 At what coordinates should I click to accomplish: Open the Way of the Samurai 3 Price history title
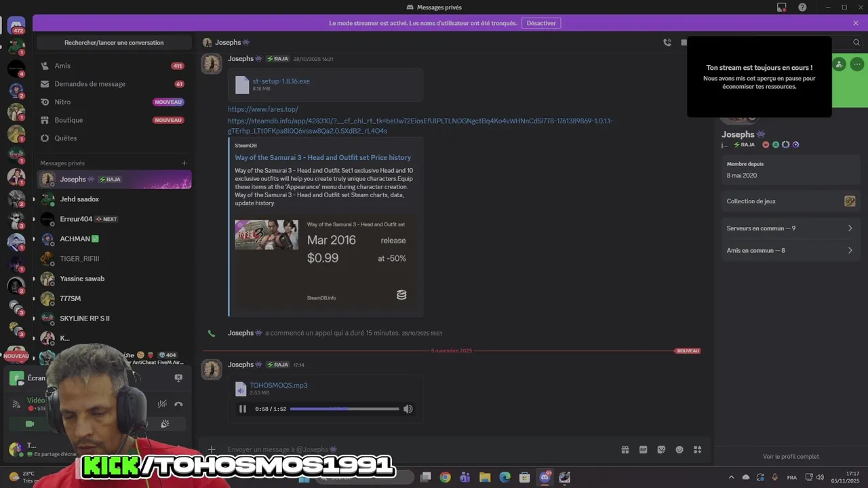[x=323, y=157]
